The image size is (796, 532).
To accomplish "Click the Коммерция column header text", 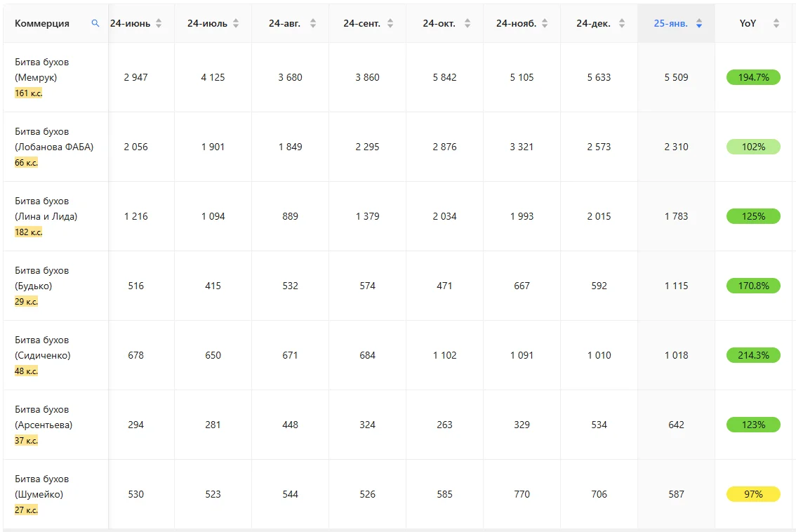I will point(42,23).
